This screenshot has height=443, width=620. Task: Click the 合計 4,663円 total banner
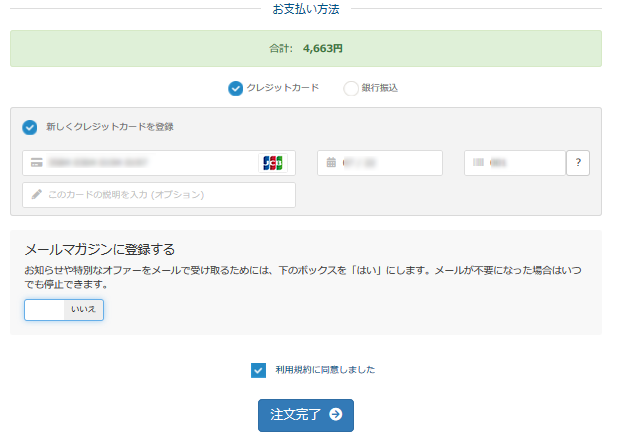coord(305,48)
